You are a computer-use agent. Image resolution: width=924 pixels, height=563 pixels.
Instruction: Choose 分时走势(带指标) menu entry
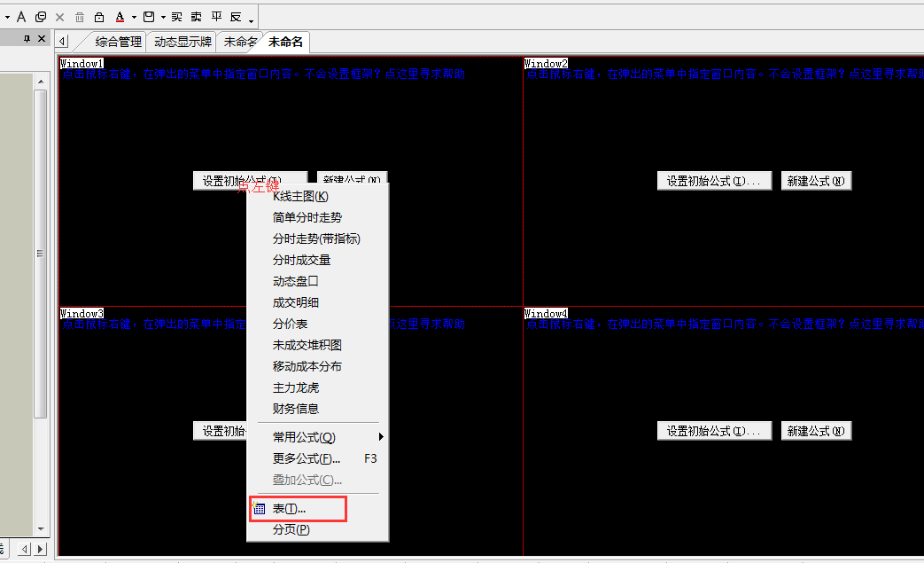[x=318, y=238]
